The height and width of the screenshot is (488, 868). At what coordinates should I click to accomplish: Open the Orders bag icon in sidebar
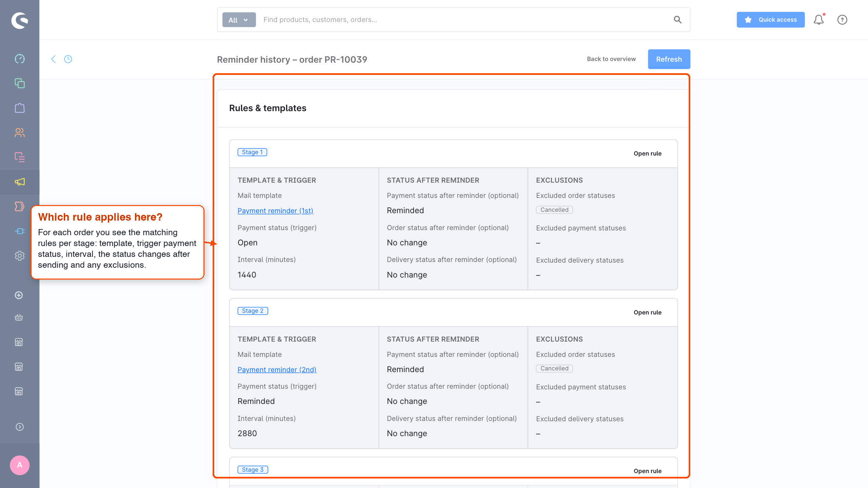tap(20, 108)
